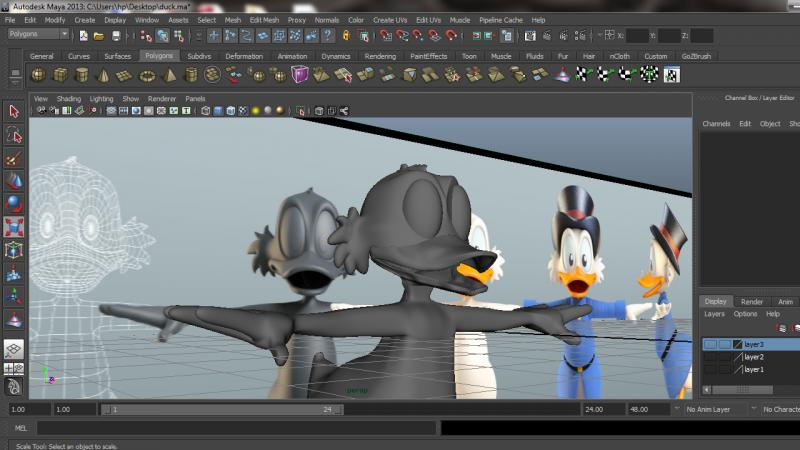
Task: Click the lock icon in the status line
Action: [346, 35]
